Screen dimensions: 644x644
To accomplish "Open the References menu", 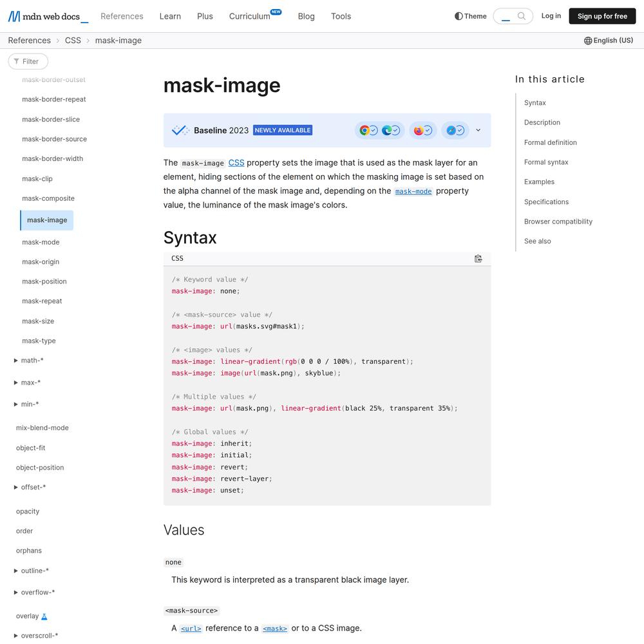I will click(x=122, y=16).
